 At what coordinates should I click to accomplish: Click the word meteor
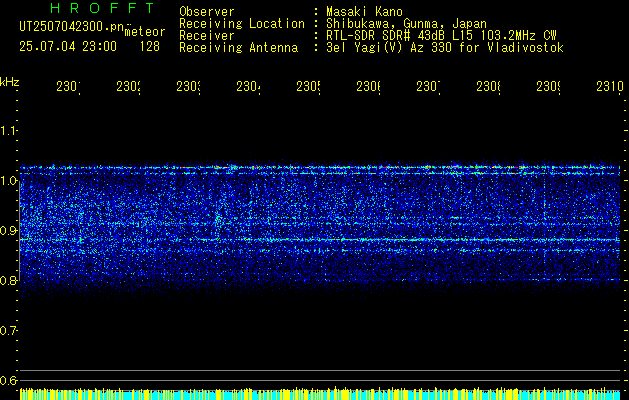[145, 32]
